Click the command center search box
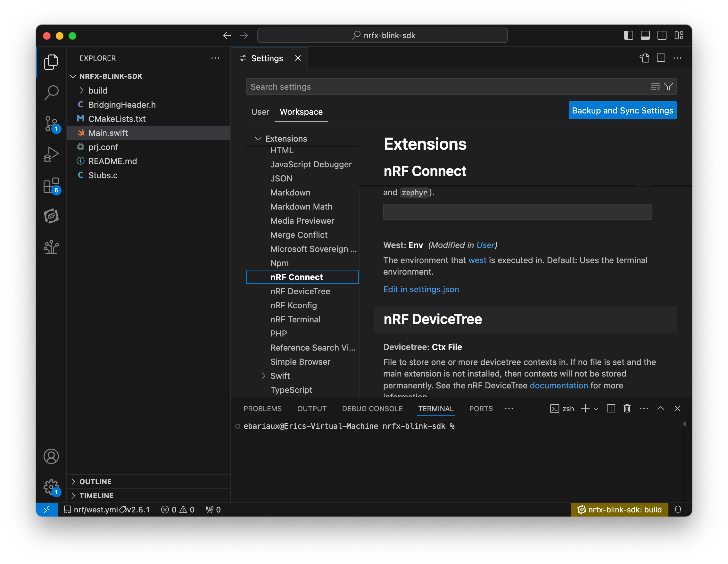The height and width of the screenshot is (564, 728). [382, 35]
